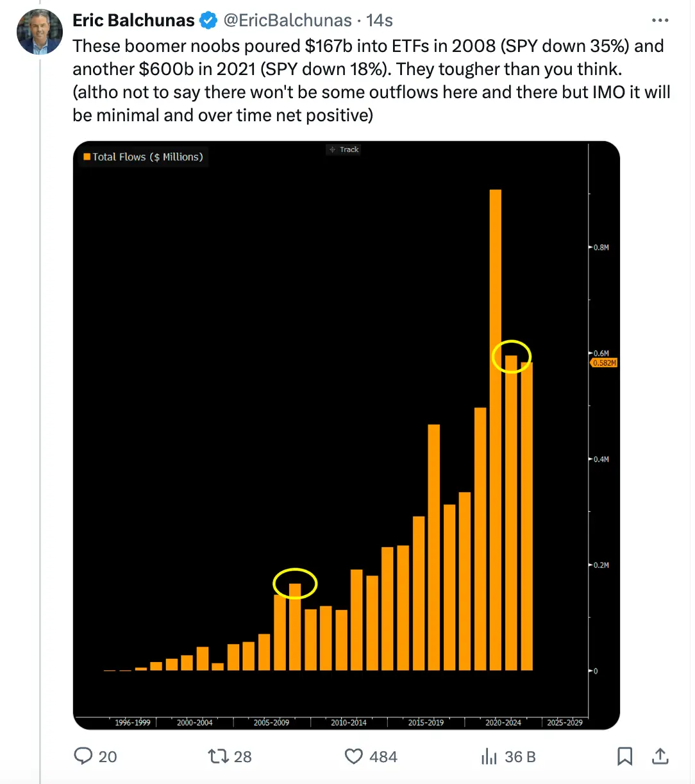Click the Track button on chart

point(344,149)
